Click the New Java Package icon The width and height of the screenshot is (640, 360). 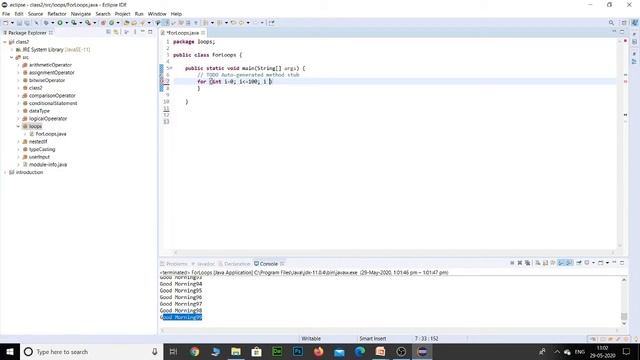103,23
